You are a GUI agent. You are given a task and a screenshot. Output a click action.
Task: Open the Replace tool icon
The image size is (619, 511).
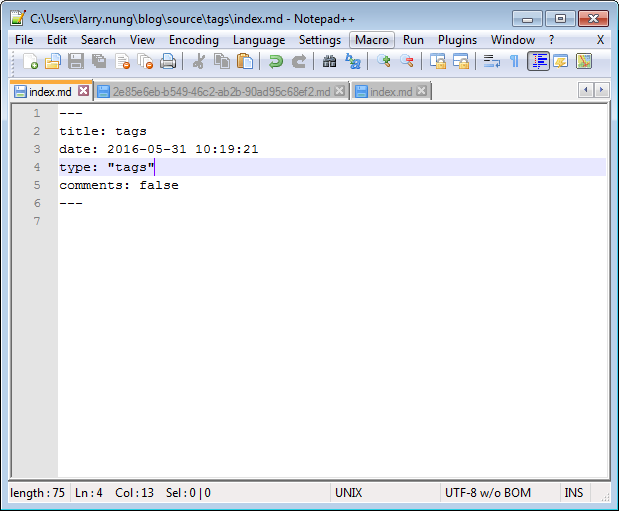coord(353,62)
